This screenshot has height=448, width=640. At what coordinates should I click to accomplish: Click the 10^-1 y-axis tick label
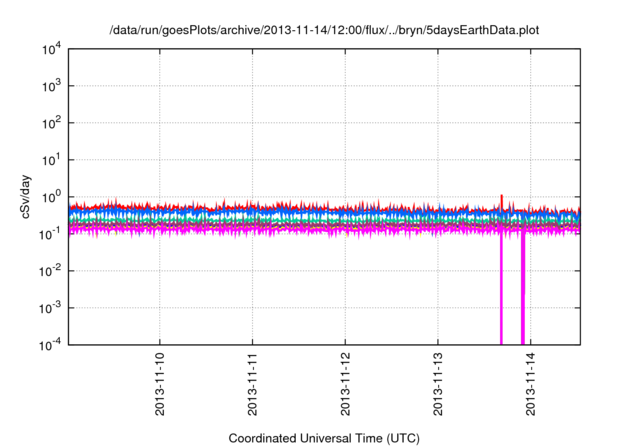50,234
